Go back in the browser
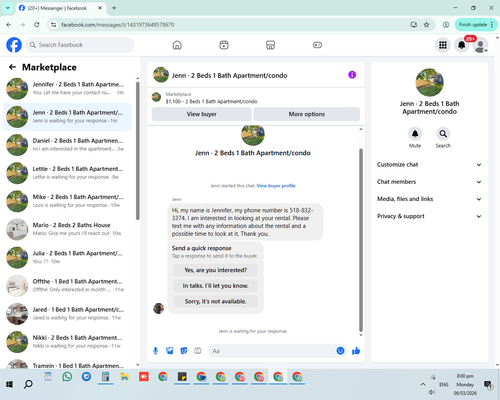The height and width of the screenshot is (400, 500). click(9, 25)
